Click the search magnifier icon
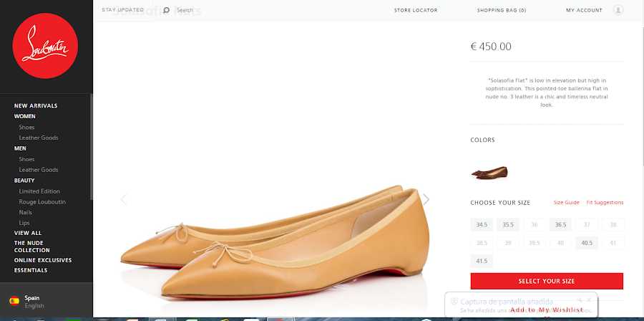The image size is (644, 321). pos(166,10)
